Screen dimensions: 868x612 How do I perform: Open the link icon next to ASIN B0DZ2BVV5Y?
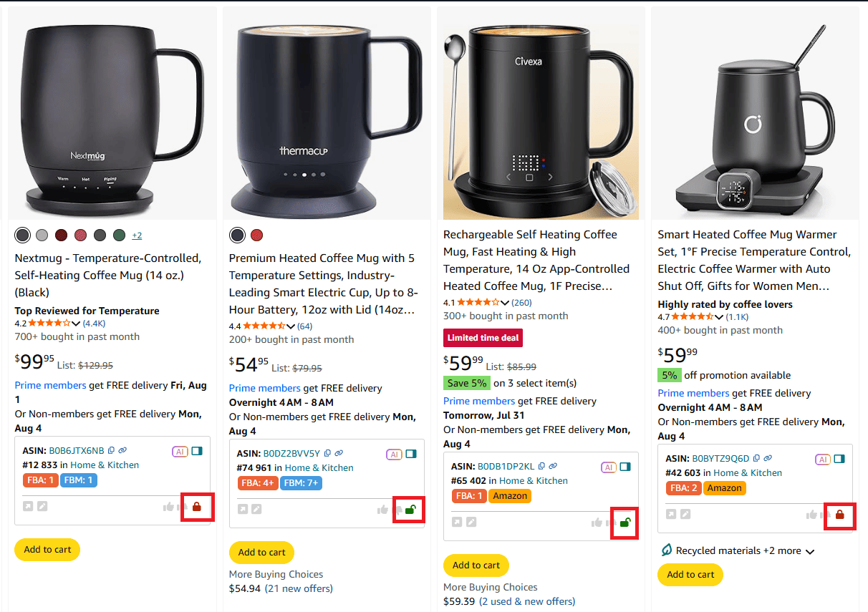click(339, 453)
